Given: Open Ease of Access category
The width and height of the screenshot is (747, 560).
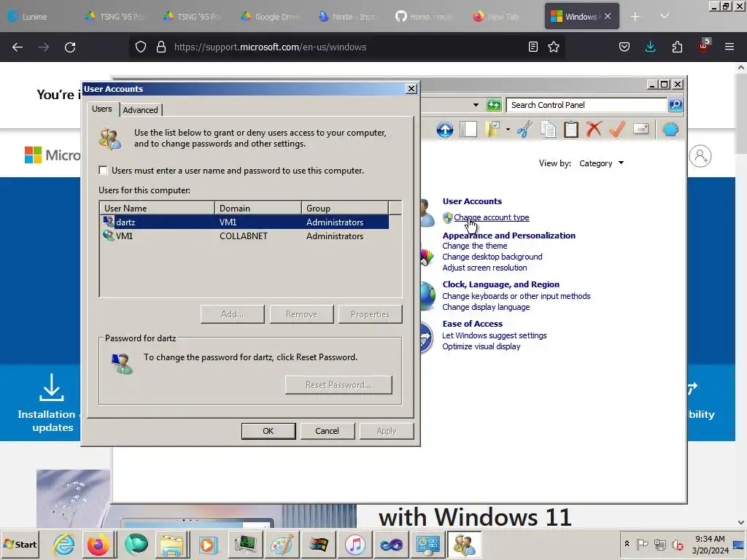Looking at the screenshot, I should 473,324.
